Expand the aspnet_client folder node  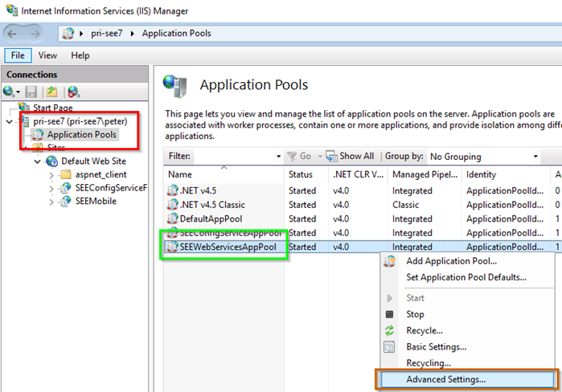point(51,175)
